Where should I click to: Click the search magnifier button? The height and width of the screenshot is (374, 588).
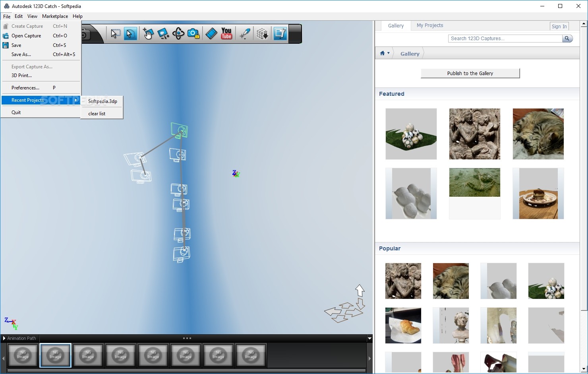tap(567, 39)
